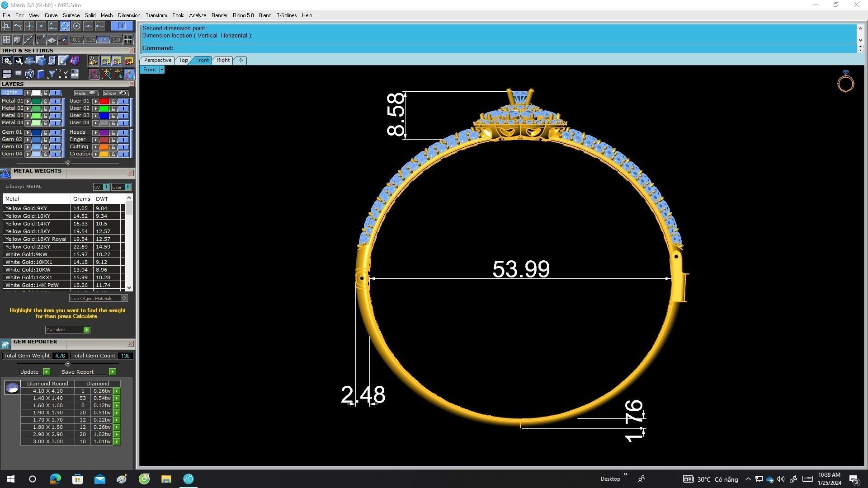Click the Calculate button
Image resolution: width=868 pixels, height=488 pixels.
[68, 330]
